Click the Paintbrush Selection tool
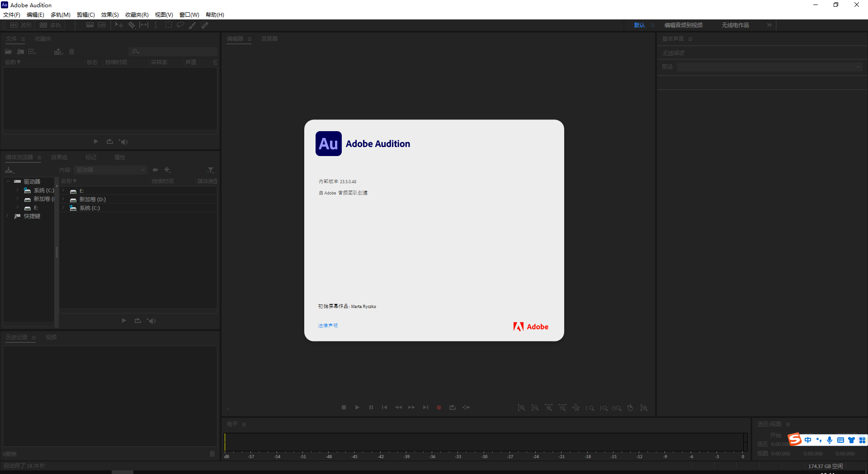This screenshot has width=868, height=474. click(x=192, y=25)
